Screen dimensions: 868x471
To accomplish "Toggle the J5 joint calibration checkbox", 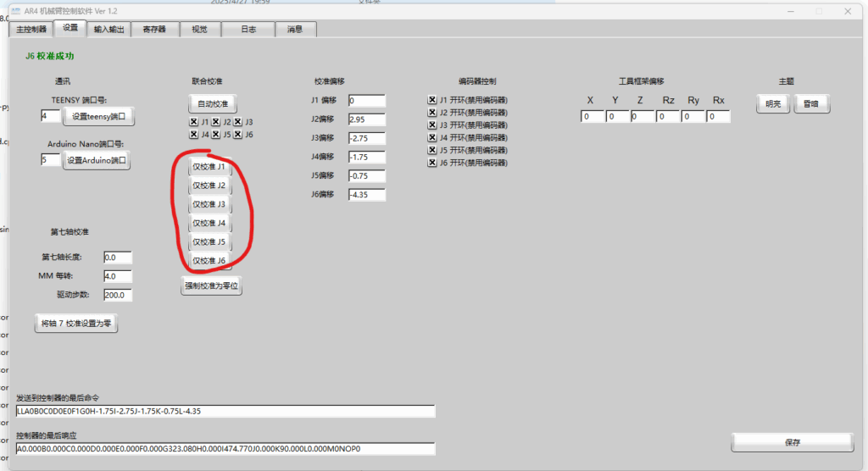I will (x=215, y=135).
